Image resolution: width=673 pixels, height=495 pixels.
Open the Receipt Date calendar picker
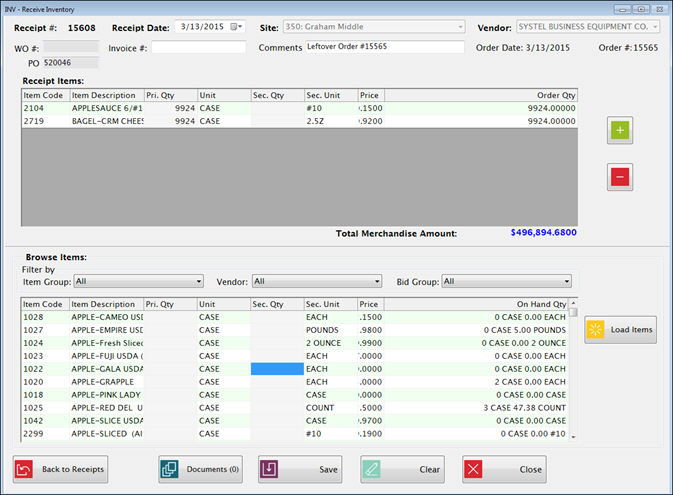[x=236, y=26]
